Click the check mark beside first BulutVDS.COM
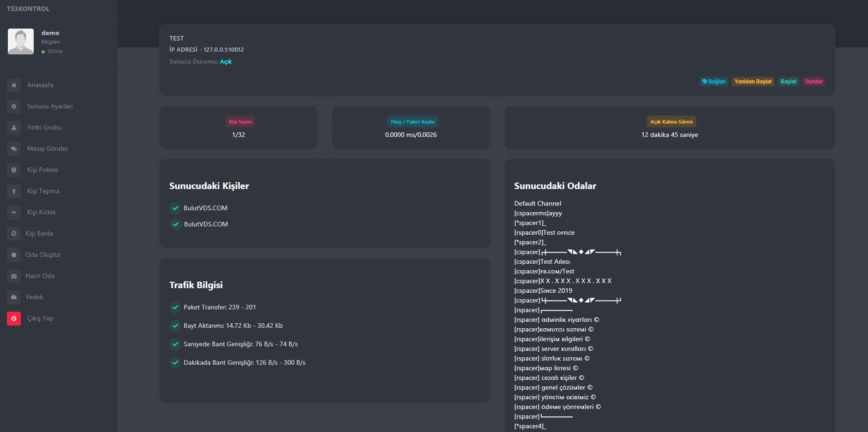 (x=175, y=208)
